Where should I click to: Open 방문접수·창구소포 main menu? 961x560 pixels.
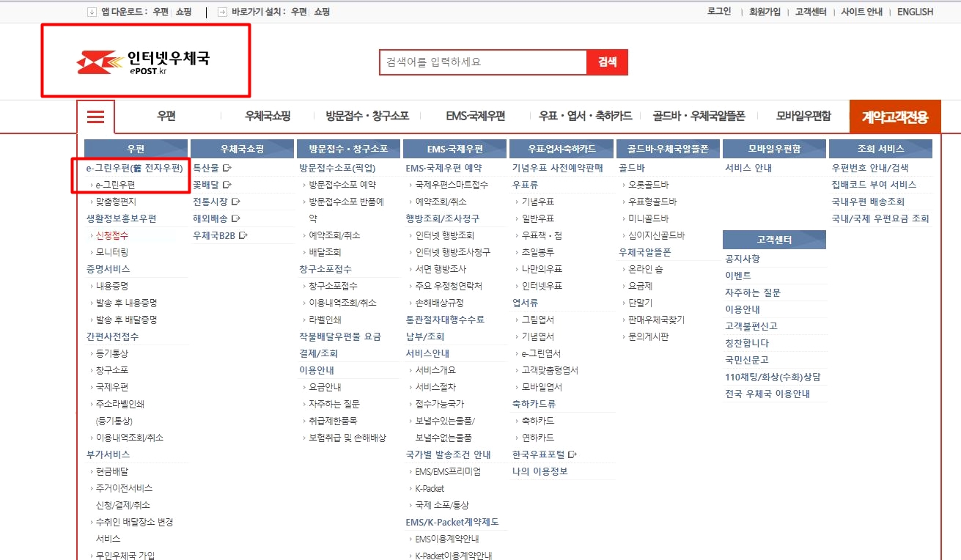click(x=367, y=117)
